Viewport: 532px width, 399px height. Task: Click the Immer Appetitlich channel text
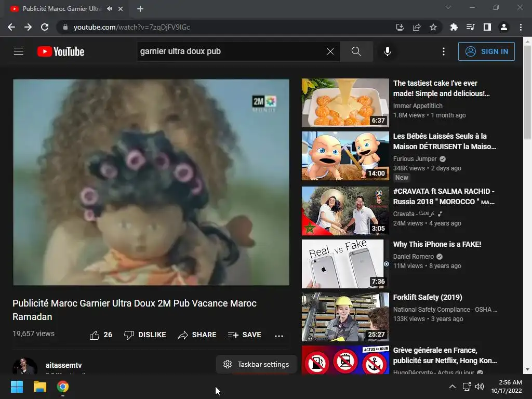click(418, 106)
